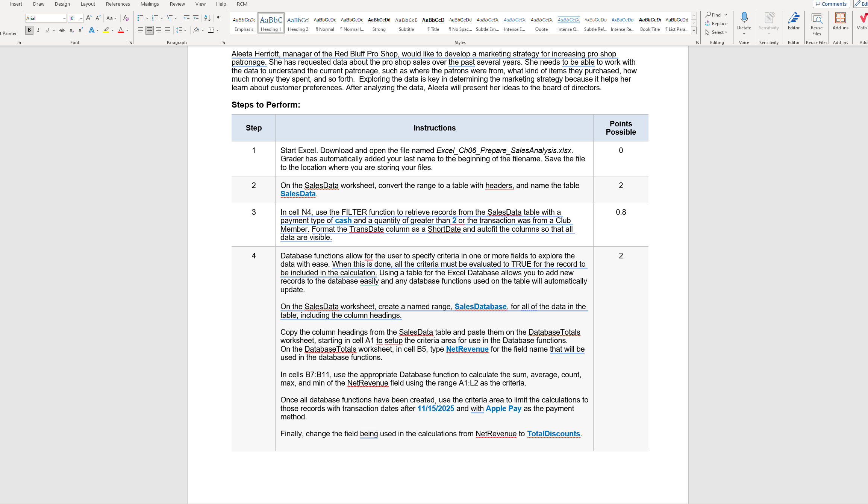
Task: Open the Arial font name dropdown
Action: click(x=64, y=18)
